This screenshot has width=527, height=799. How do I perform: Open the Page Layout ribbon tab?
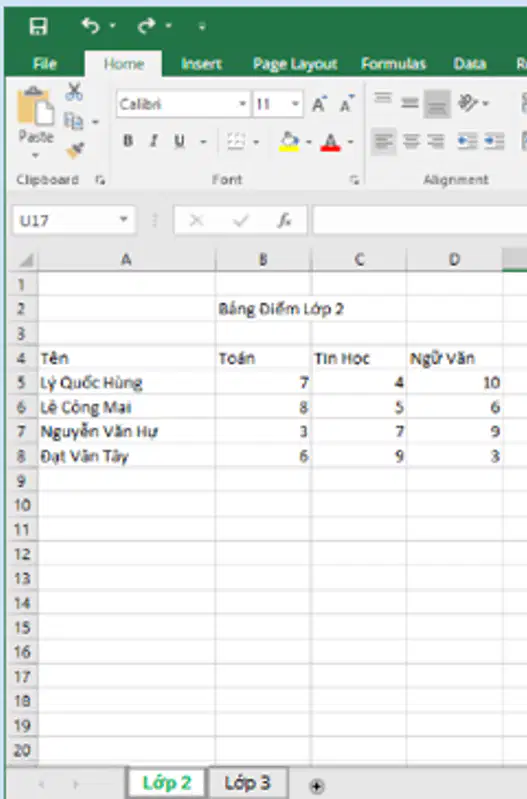[295, 64]
